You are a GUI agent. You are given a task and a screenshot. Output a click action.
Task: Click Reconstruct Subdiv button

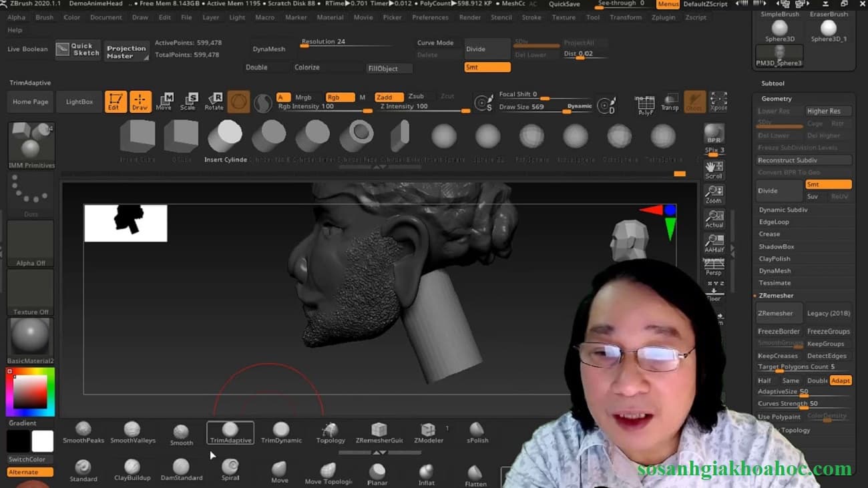click(804, 160)
